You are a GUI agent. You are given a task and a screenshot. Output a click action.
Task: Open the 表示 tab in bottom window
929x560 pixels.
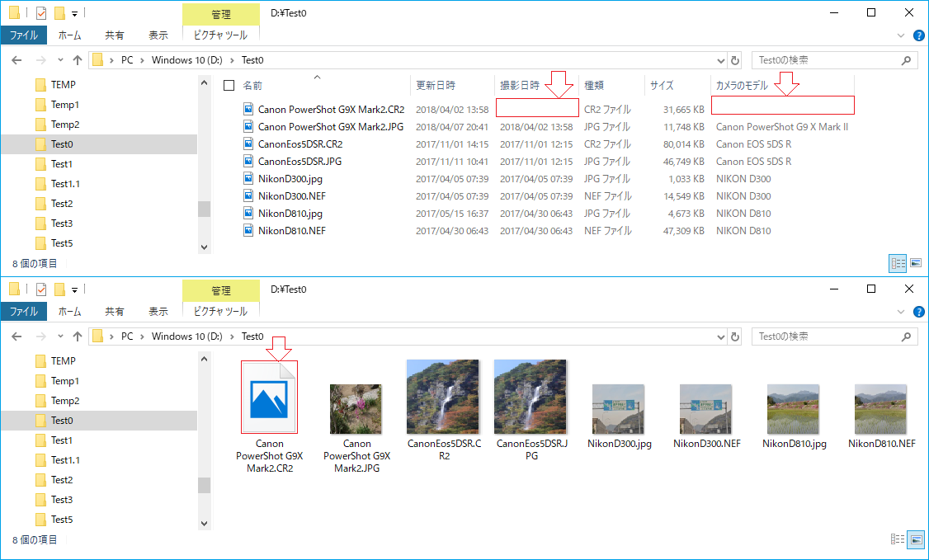pos(158,312)
